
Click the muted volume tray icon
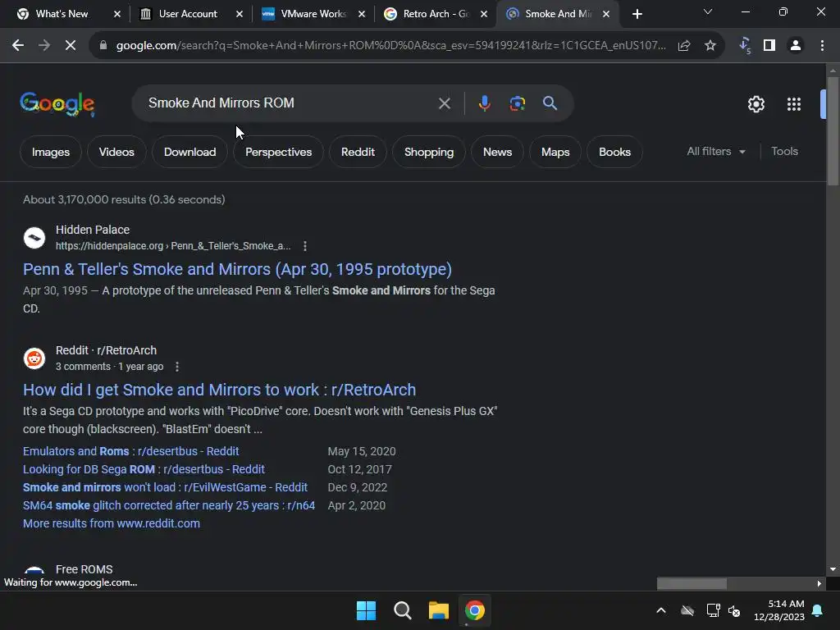tap(734, 610)
